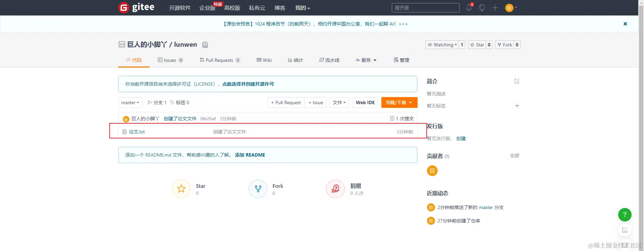The width and height of the screenshot is (644, 251).
Task: Focus the 搜开源 search field
Action: pos(425,8)
